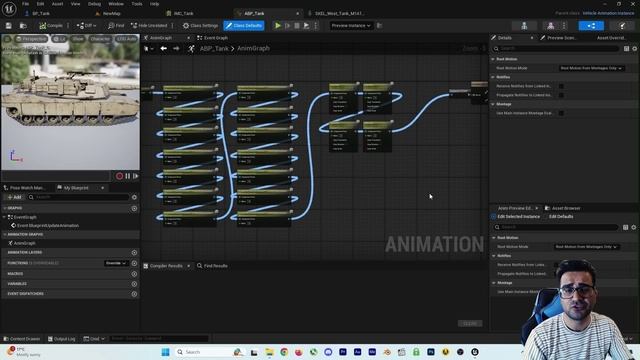Open the Asset Browser tab
Image resolution: width=640 pixels, height=360 pixels.
click(x=562, y=208)
